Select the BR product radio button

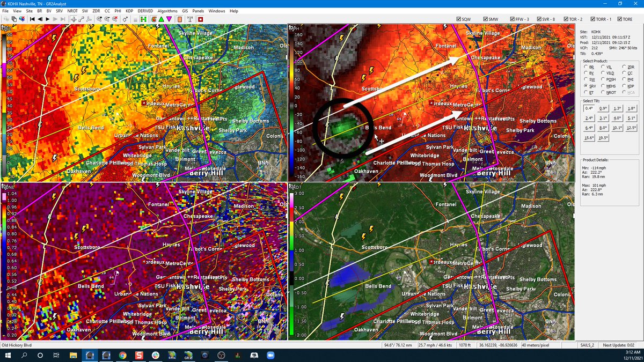click(586, 67)
